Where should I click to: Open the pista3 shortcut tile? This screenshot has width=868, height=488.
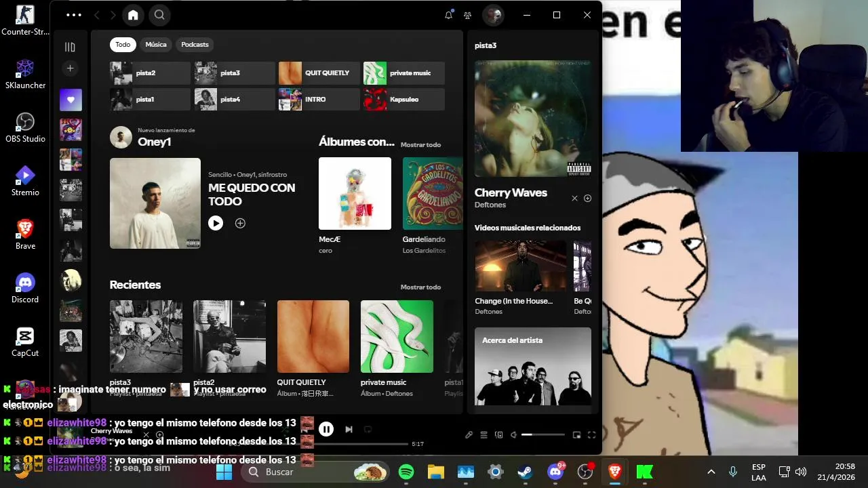point(235,73)
